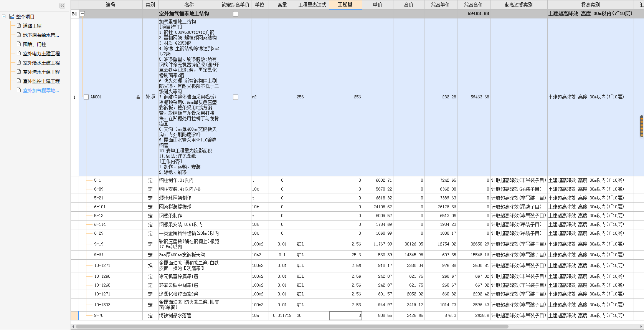The width and height of the screenshot is (644, 330).
Task: Click the horizontal scrollbar at bottom
Action: tap(292, 327)
